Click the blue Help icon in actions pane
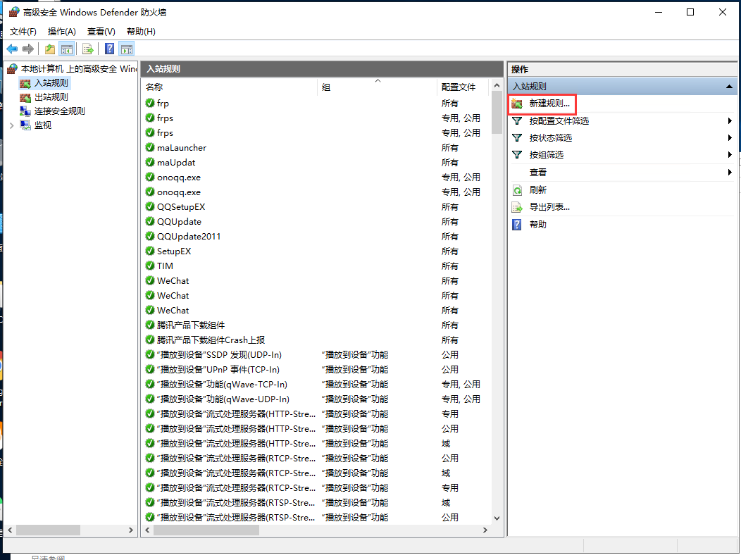The height and width of the screenshot is (560, 741). (x=517, y=225)
